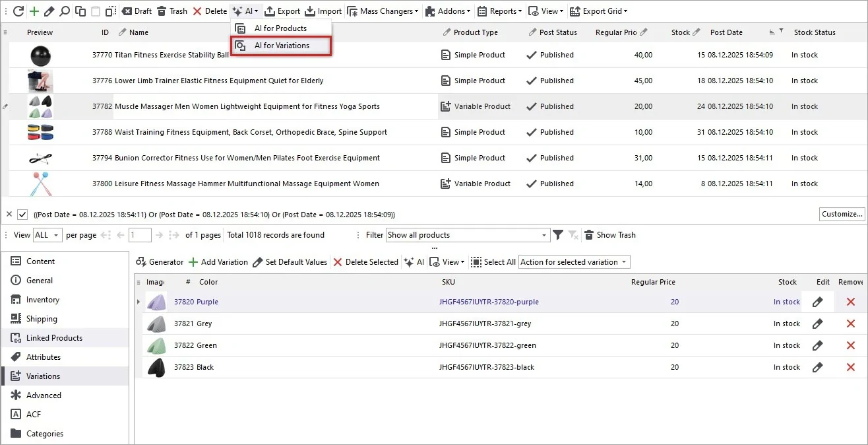Screen dimensions: 868x445
Task: Open search using the magnifier icon
Action: [x=65, y=11]
